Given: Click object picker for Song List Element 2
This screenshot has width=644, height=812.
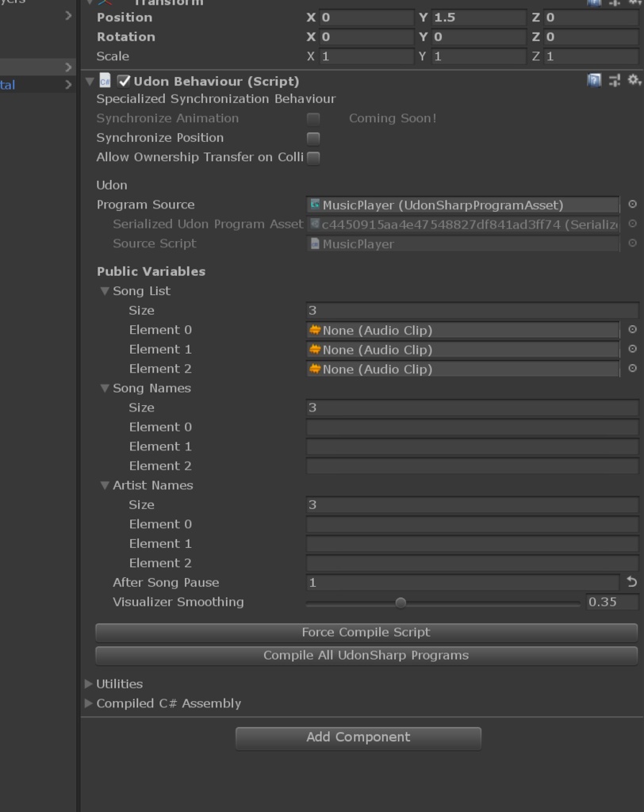Looking at the screenshot, I should coord(632,369).
